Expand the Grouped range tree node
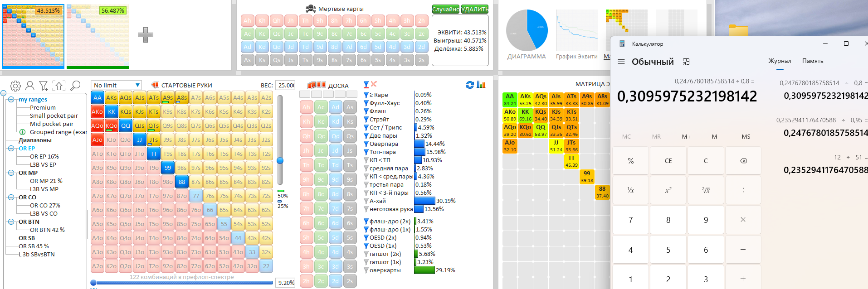This screenshot has width=868, height=289. click(22, 132)
